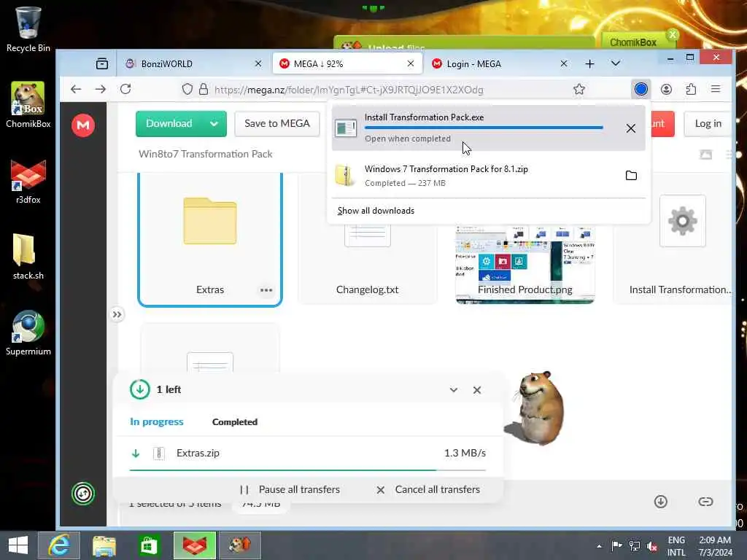This screenshot has width=747, height=560.
Task: Open the Windows Start button
Action: click(x=18, y=545)
